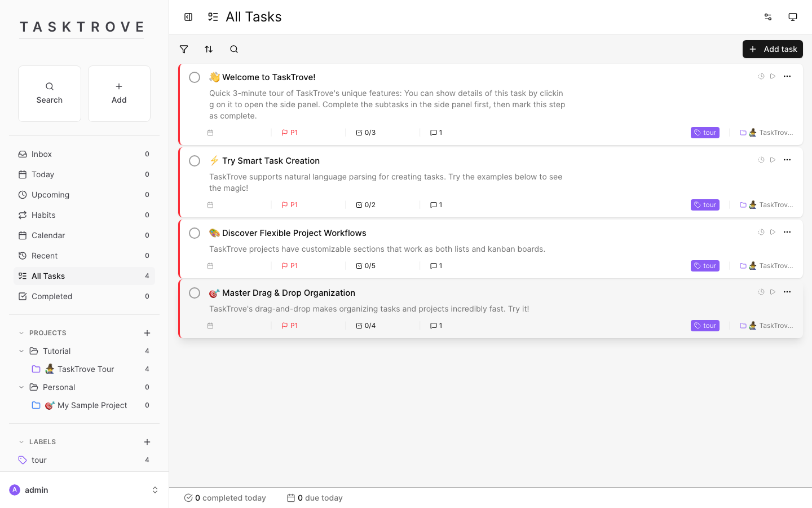Start timer play icon on Welcome to TaskTrove
The image size is (812, 508).
(x=773, y=76)
